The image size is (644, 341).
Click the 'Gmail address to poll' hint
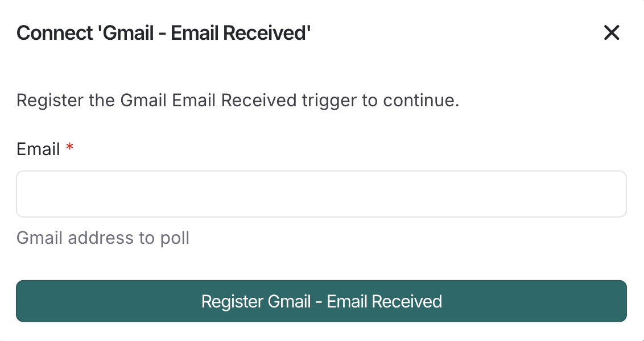coord(103,238)
